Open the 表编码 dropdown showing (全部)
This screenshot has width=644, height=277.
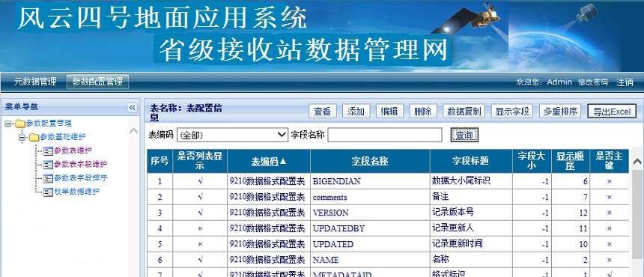click(232, 135)
